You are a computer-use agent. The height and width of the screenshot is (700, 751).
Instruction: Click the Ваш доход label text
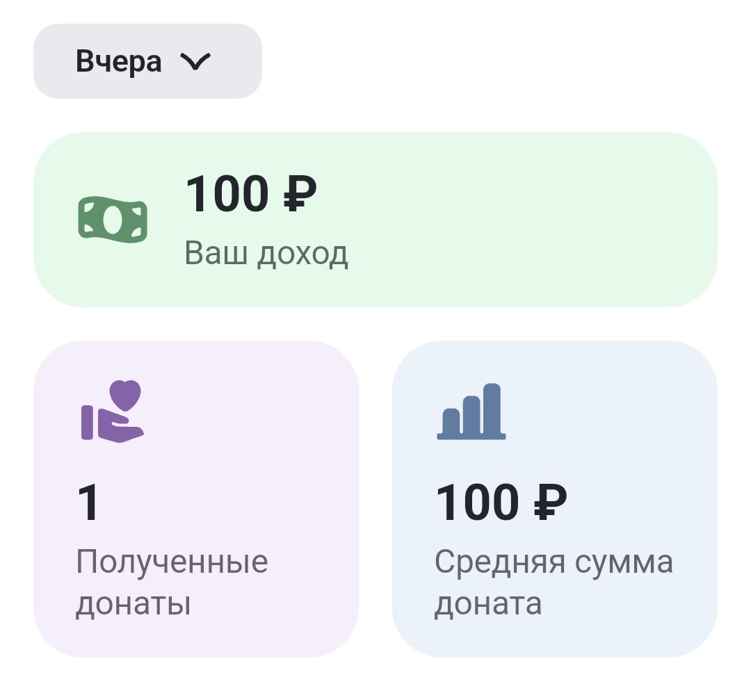point(266,252)
